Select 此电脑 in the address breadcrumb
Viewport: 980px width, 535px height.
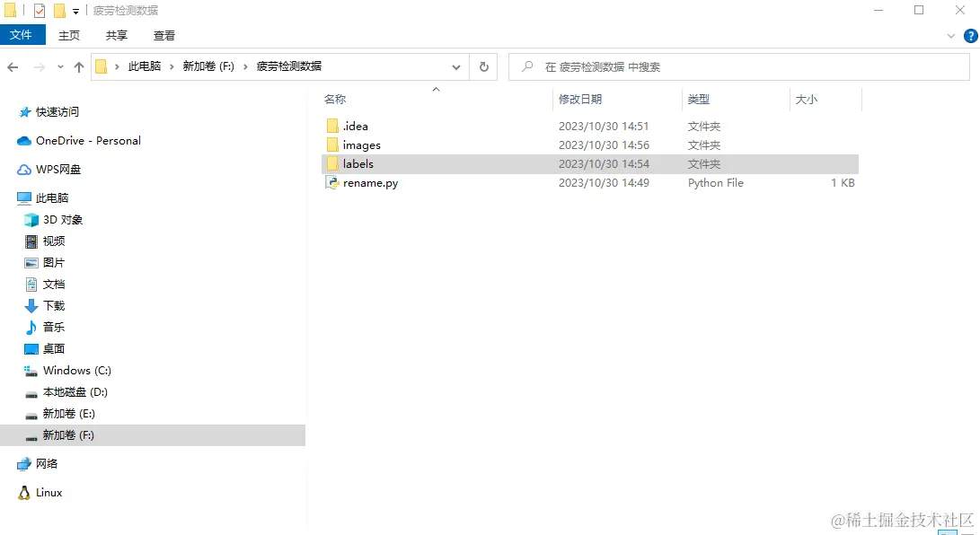point(145,66)
